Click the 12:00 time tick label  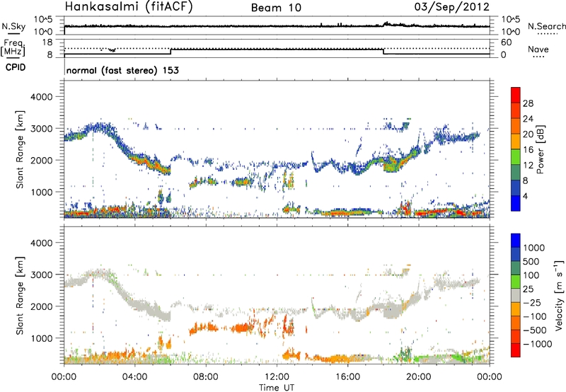[x=277, y=377]
